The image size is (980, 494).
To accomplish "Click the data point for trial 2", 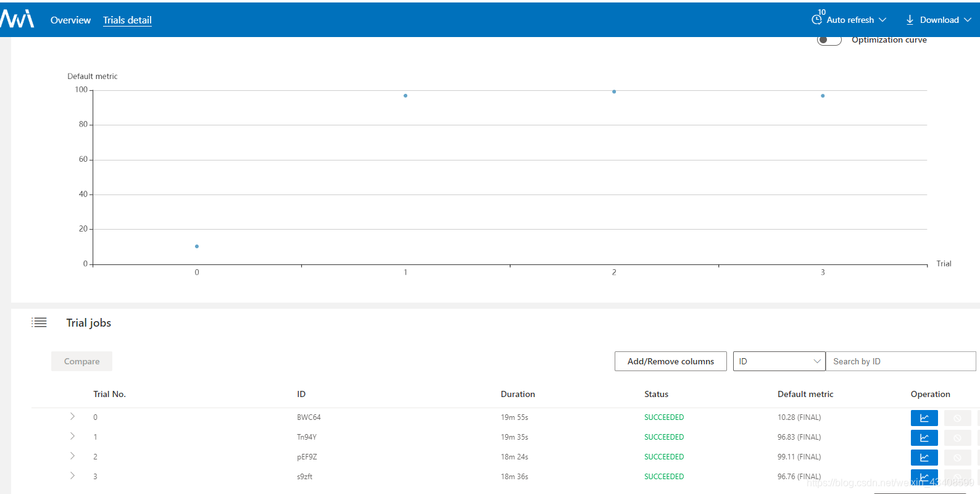I will pos(614,91).
